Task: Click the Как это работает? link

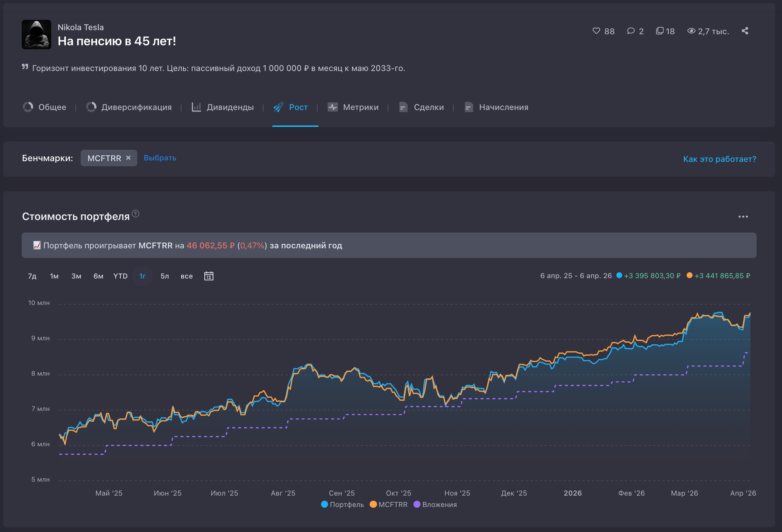Action: pyautogui.click(x=719, y=159)
